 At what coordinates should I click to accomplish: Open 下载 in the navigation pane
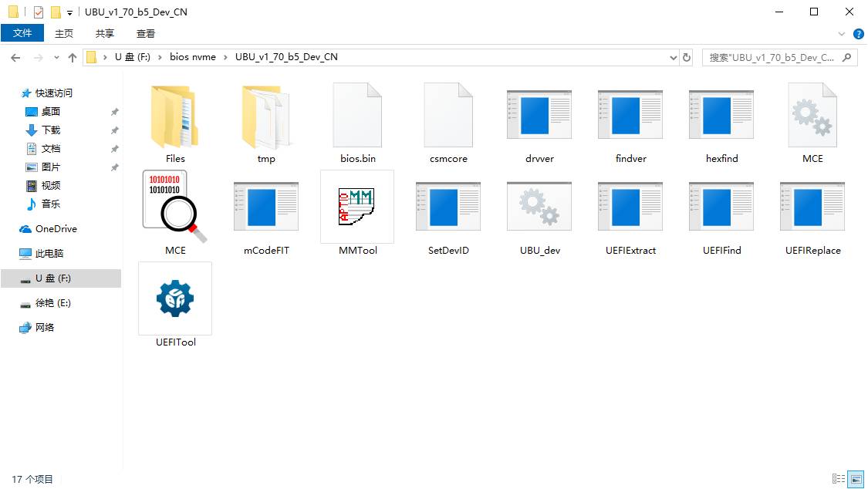pos(51,130)
